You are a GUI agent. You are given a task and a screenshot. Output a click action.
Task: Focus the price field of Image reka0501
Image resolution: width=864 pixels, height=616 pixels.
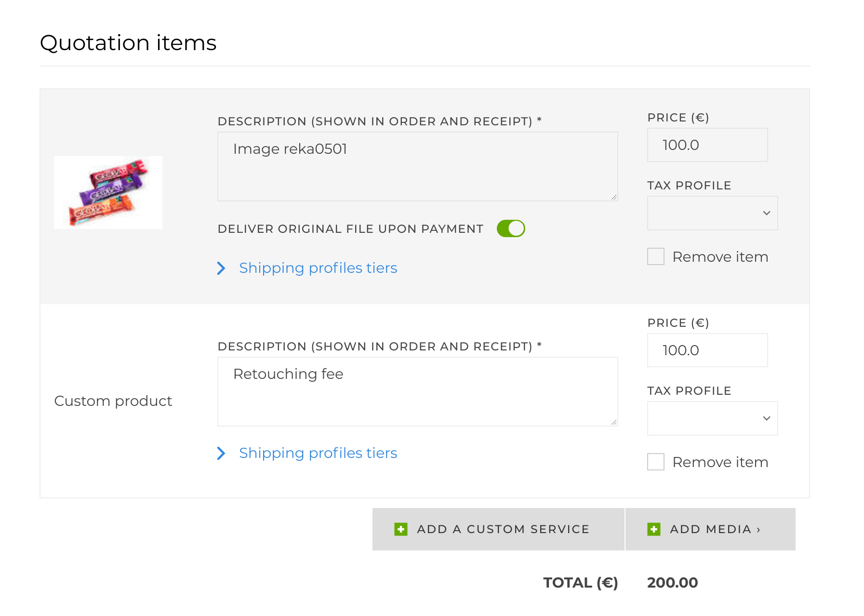(x=707, y=145)
